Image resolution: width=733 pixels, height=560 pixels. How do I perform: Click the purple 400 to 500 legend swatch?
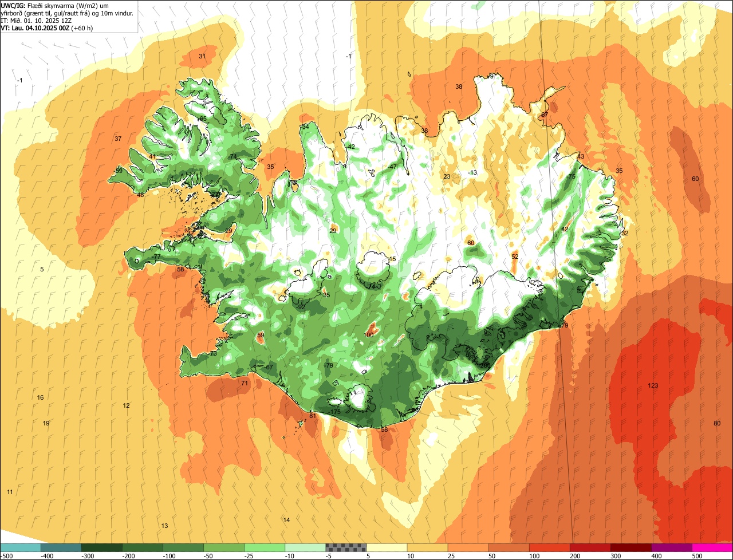tap(671, 547)
